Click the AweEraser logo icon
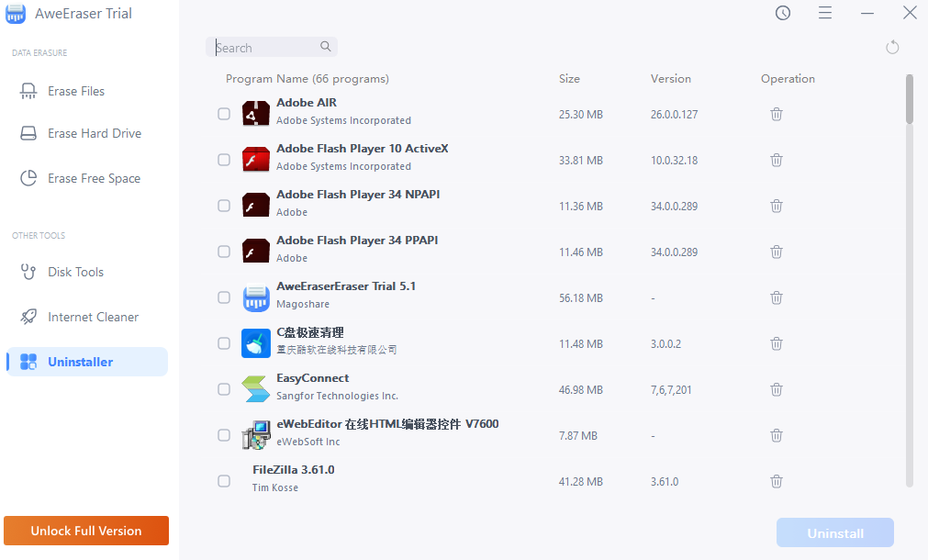This screenshot has width=928, height=560. pyautogui.click(x=16, y=14)
